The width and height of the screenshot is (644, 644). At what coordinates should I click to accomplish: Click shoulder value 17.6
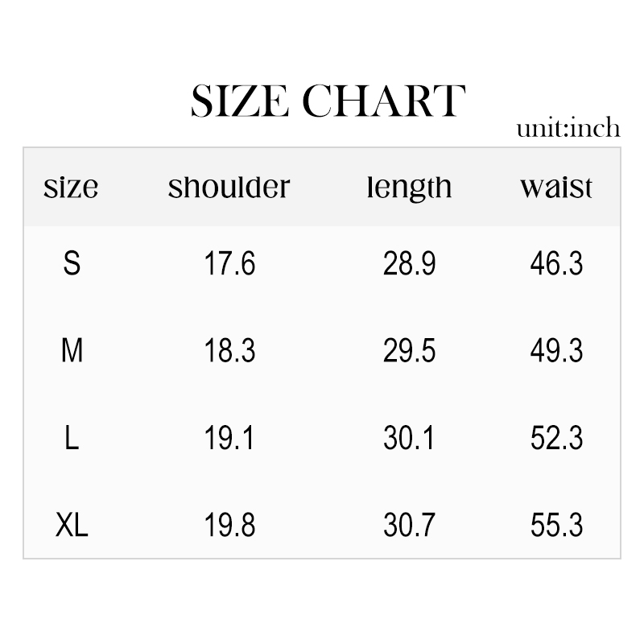tap(229, 263)
